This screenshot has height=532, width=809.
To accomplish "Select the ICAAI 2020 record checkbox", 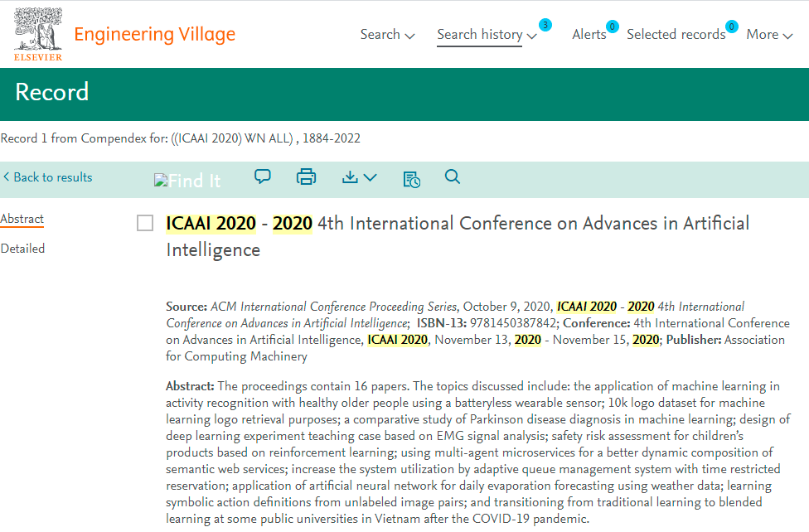I will pos(145,224).
